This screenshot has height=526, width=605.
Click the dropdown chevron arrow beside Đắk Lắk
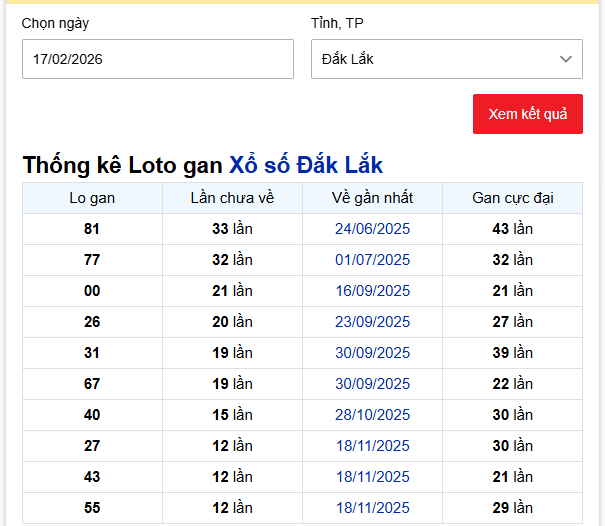(x=567, y=59)
